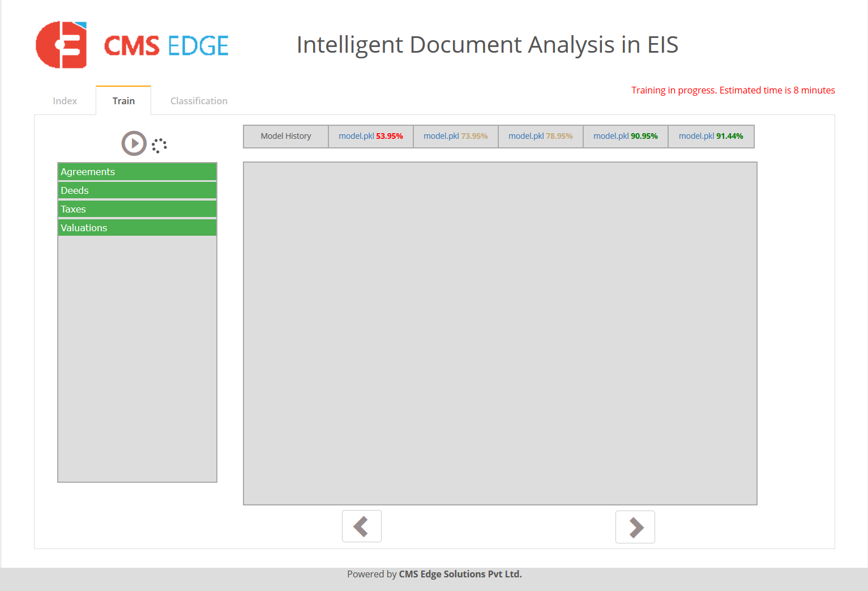Open model.pkl with 91.44% accuracy
The image size is (868, 591).
click(x=711, y=136)
